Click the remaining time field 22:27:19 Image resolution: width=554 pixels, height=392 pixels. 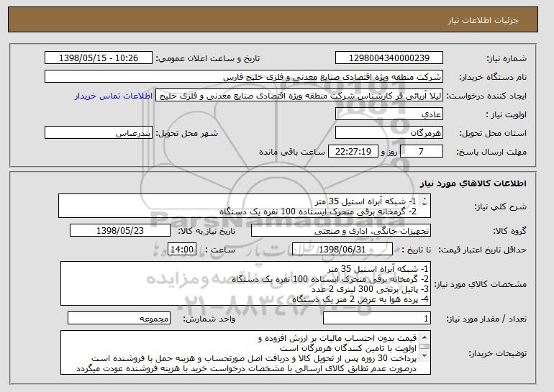tap(353, 152)
